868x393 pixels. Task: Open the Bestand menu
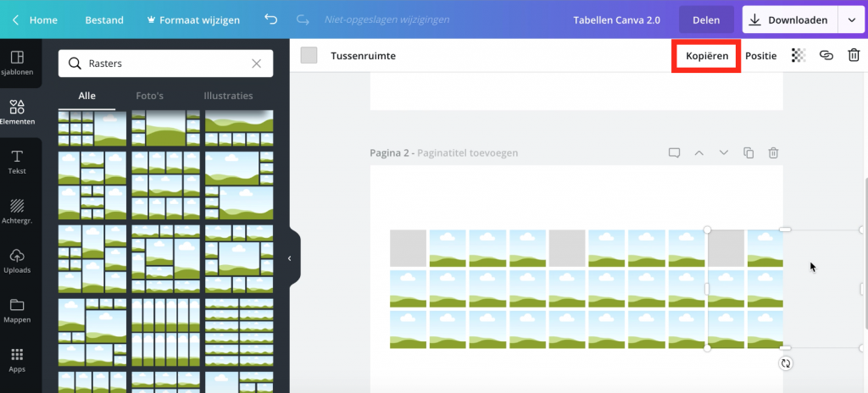[103, 19]
